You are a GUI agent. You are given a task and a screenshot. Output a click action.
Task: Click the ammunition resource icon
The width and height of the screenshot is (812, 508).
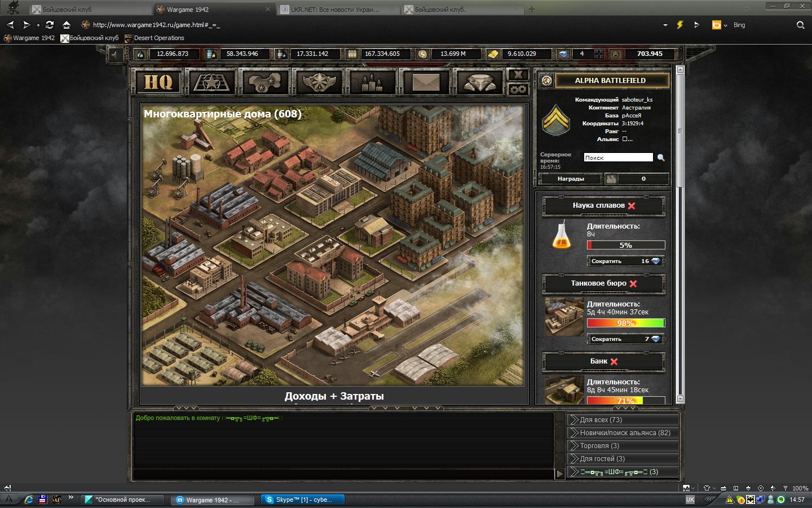pos(352,54)
